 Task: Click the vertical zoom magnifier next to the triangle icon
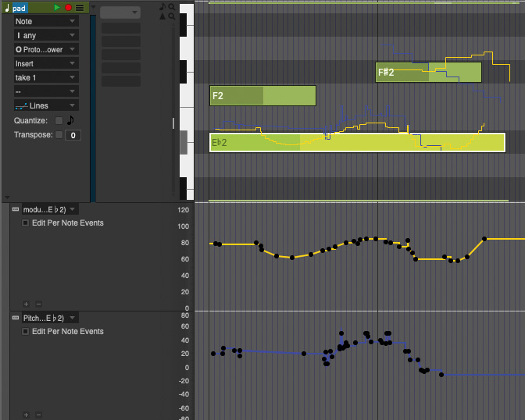click(x=171, y=16)
